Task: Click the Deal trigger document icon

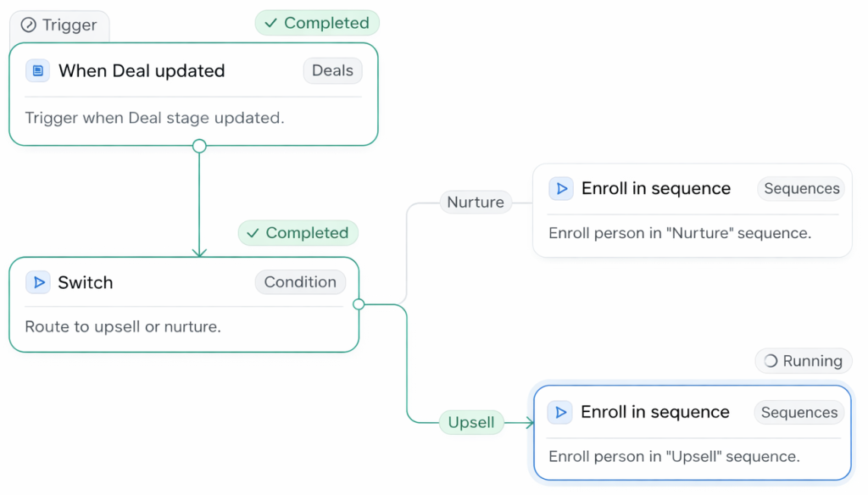Action: (x=37, y=71)
